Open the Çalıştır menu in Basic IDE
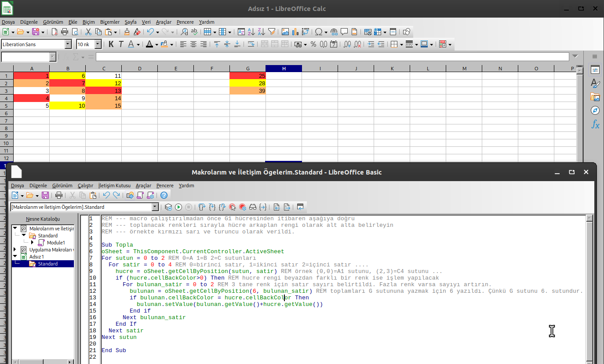 [85, 186]
